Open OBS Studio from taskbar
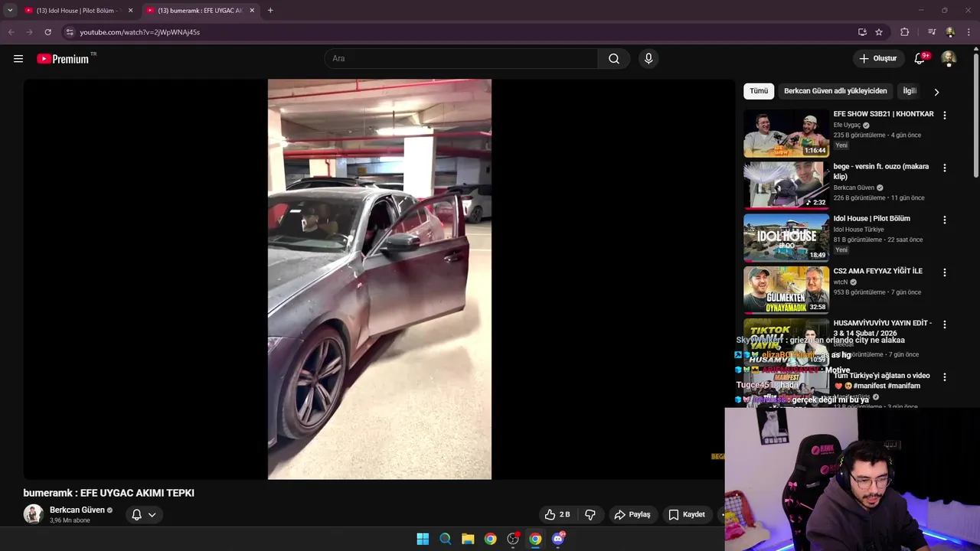Viewport: 980px width, 551px height. 513,539
